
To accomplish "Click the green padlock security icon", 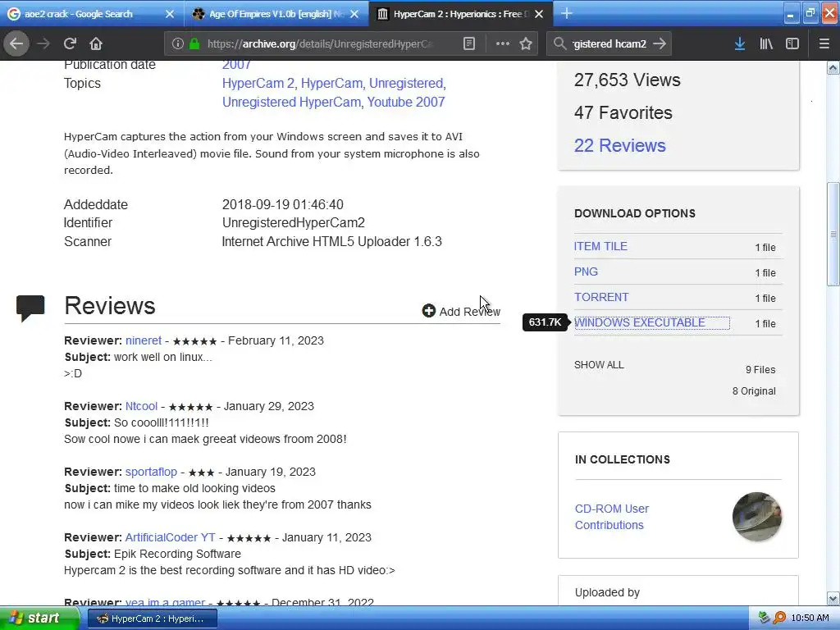I will click(x=194, y=44).
